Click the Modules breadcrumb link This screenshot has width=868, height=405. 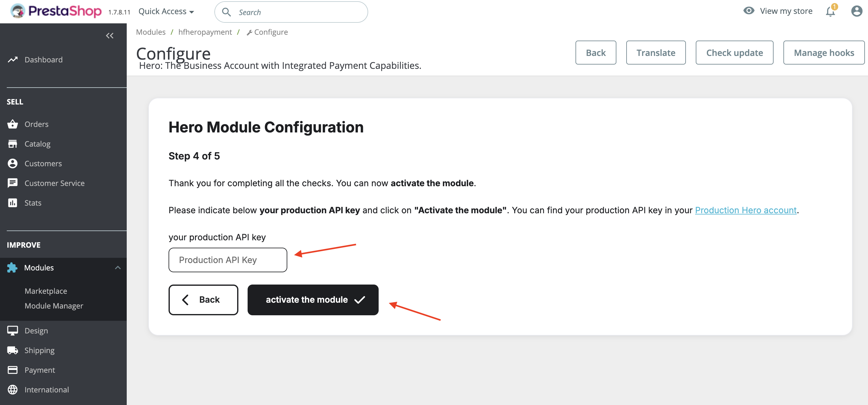point(151,32)
